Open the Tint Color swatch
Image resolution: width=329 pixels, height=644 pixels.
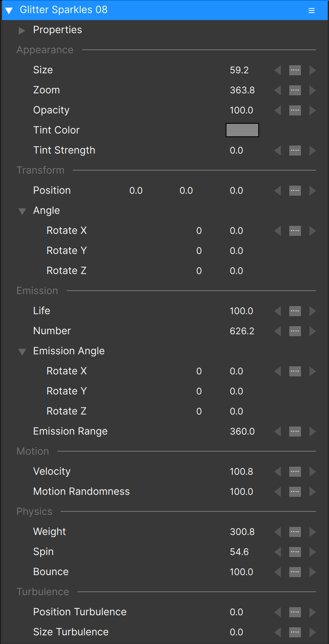(x=242, y=130)
